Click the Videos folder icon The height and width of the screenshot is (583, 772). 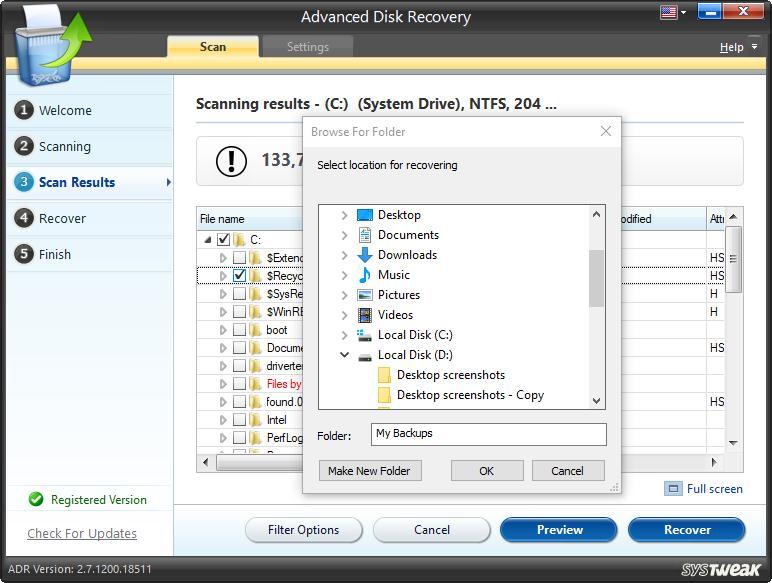[x=365, y=315]
